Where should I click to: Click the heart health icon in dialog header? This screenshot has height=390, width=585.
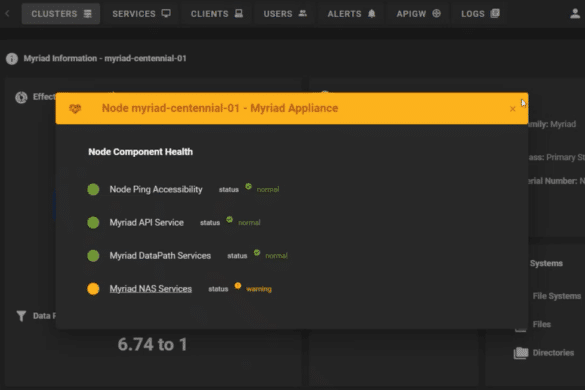[75, 109]
